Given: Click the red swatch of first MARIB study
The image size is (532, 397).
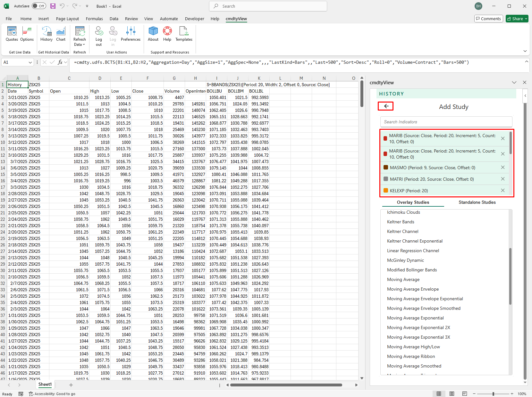Looking at the screenshot, I should tap(385, 138).
